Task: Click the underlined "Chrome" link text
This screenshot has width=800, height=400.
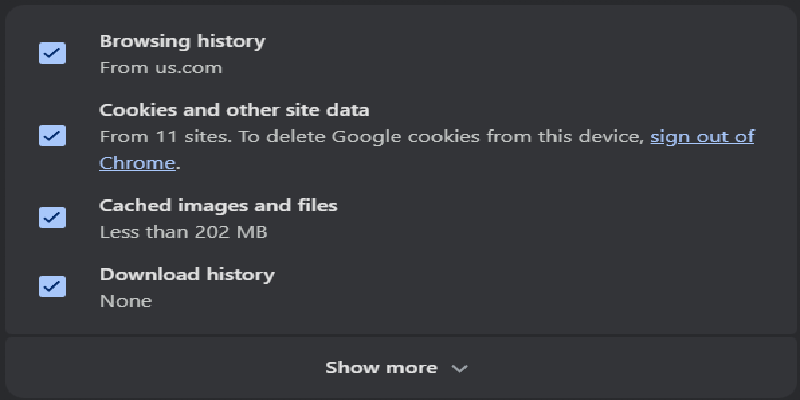Action: [137, 162]
